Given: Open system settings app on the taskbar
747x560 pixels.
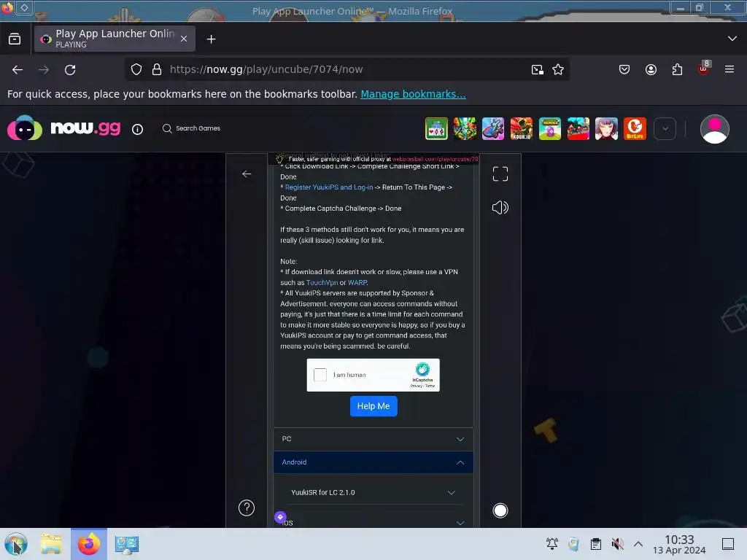Looking at the screenshot, I should [127, 544].
